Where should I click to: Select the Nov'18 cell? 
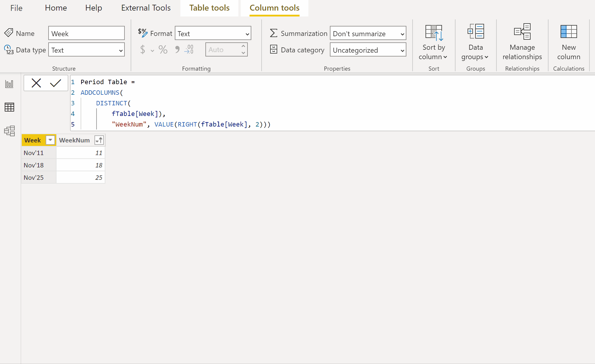pos(39,165)
